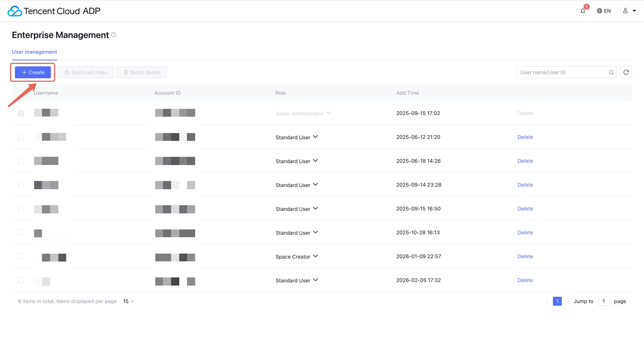644x359 pixels.
Task: Switch to the User management tab
Action: (34, 52)
